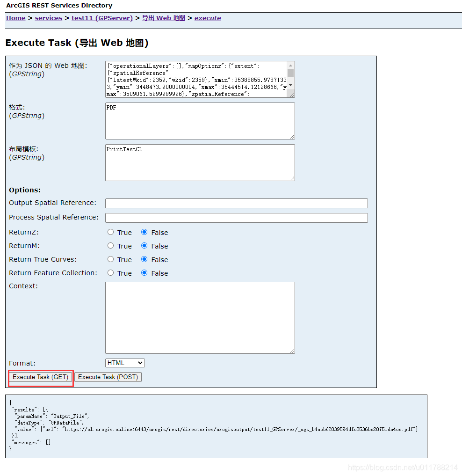The image size is (462, 476).
Task: Click the PrintTestCL layout template box
Action: tap(200, 162)
